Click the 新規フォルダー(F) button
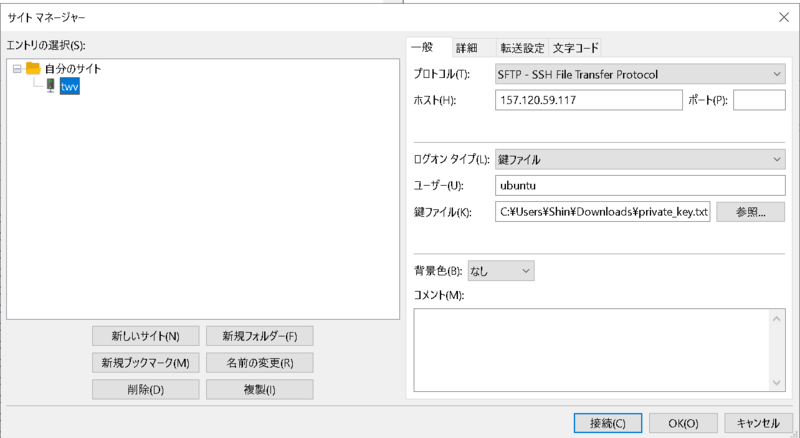800x438 pixels. [260, 336]
